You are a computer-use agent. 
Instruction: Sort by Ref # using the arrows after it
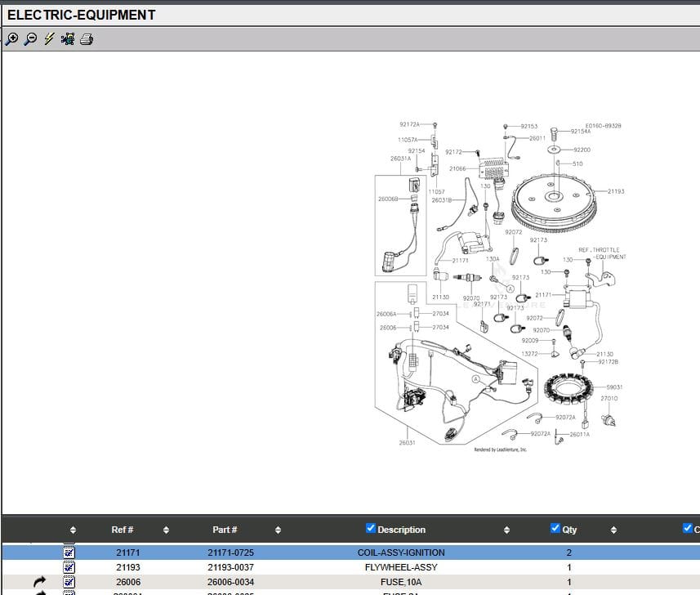(x=166, y=530)
